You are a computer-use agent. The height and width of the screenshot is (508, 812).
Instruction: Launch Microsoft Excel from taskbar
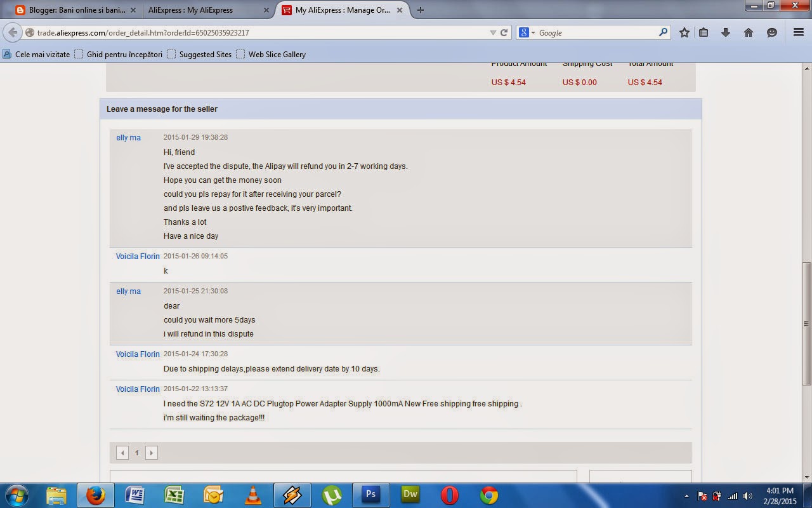[174, 495]
